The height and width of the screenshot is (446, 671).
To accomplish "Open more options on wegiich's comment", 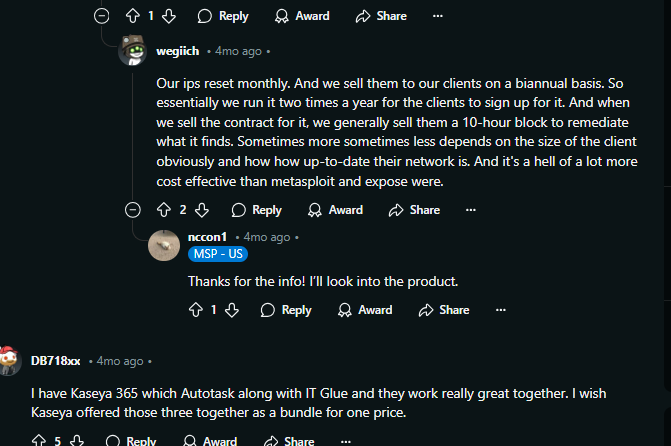I will coord(471,210).
